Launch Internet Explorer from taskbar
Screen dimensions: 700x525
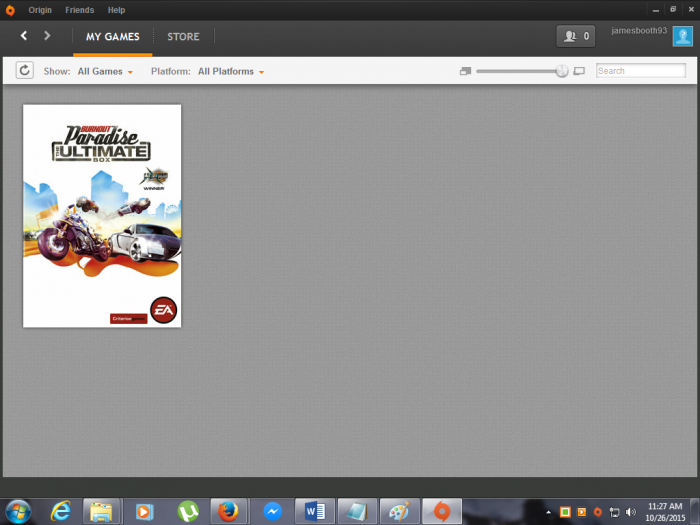click(61, 512)
